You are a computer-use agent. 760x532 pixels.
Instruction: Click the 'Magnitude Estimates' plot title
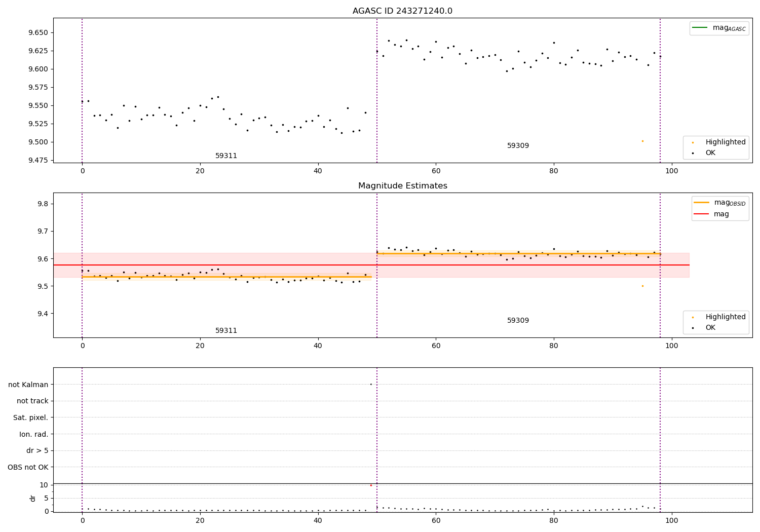click(x=402, y=186)
